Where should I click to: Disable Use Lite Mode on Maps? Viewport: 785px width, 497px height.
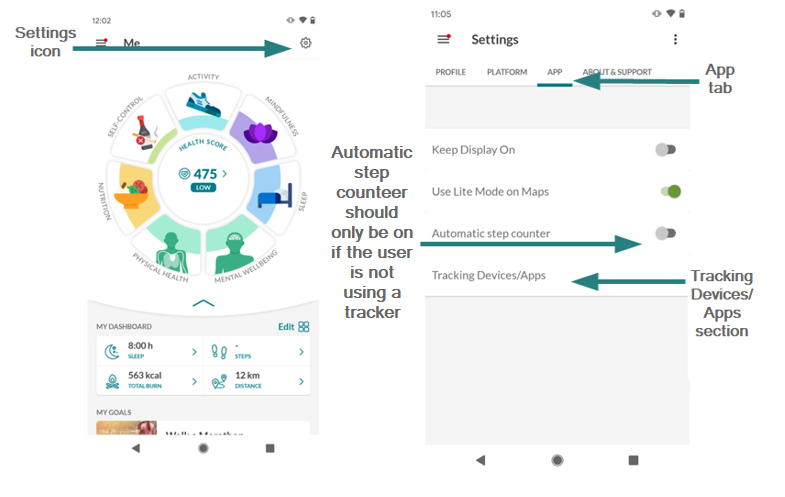671,191
